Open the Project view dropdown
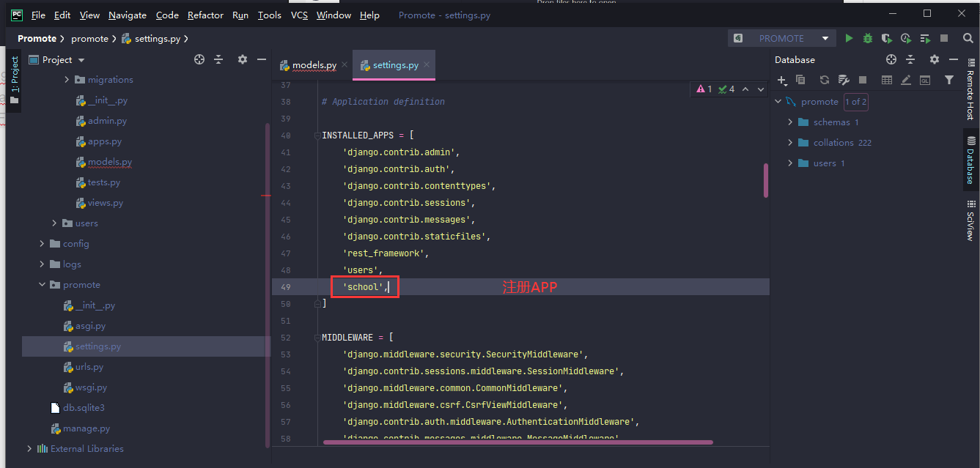This screenshot has height=468, width=980. pyautogui.click(x=81, y=60)
